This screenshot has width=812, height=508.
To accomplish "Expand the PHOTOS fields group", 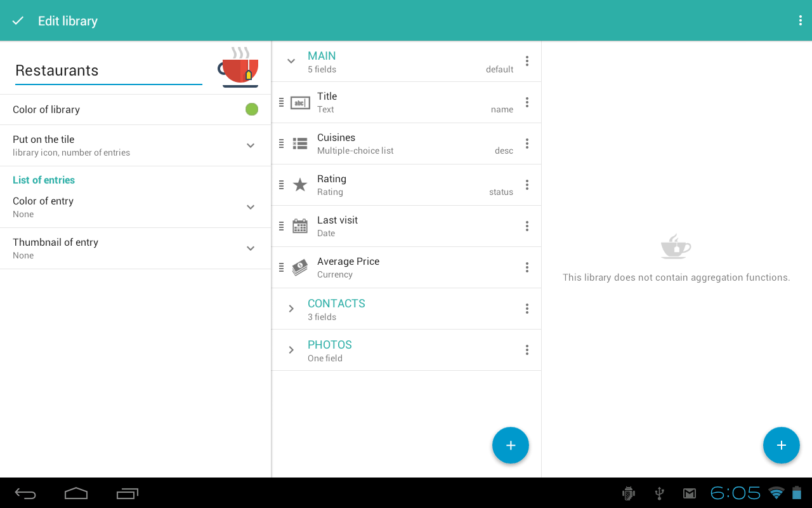I will [291, 350].
